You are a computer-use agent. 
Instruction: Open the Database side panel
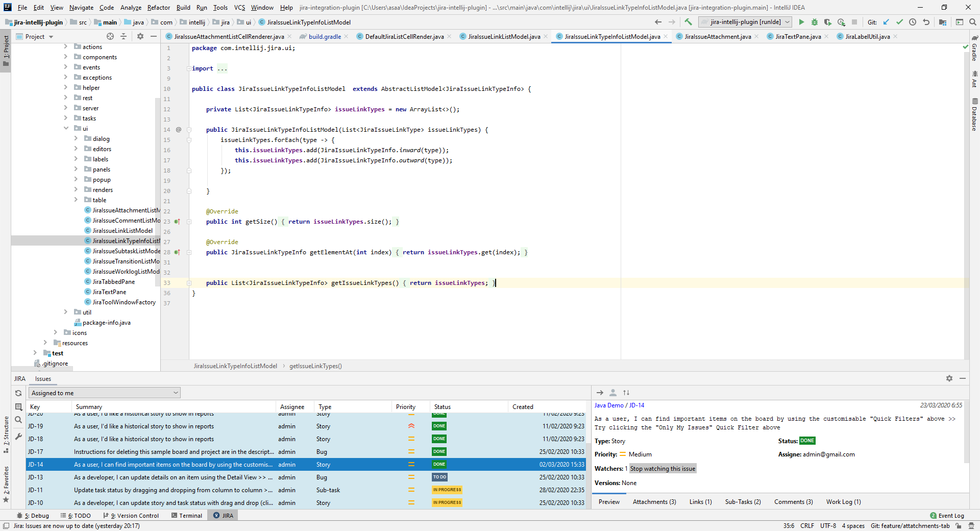pyautogui.click(x=974, y=114)
